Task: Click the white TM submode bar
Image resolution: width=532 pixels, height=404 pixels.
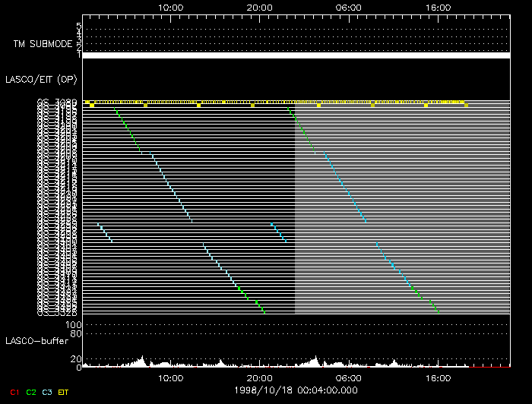Action: [296, 55]
